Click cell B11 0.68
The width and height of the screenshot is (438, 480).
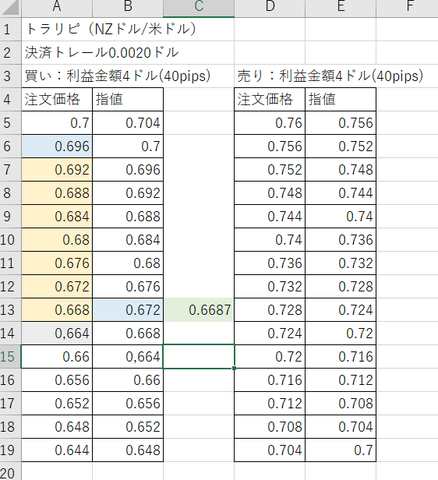128,263
